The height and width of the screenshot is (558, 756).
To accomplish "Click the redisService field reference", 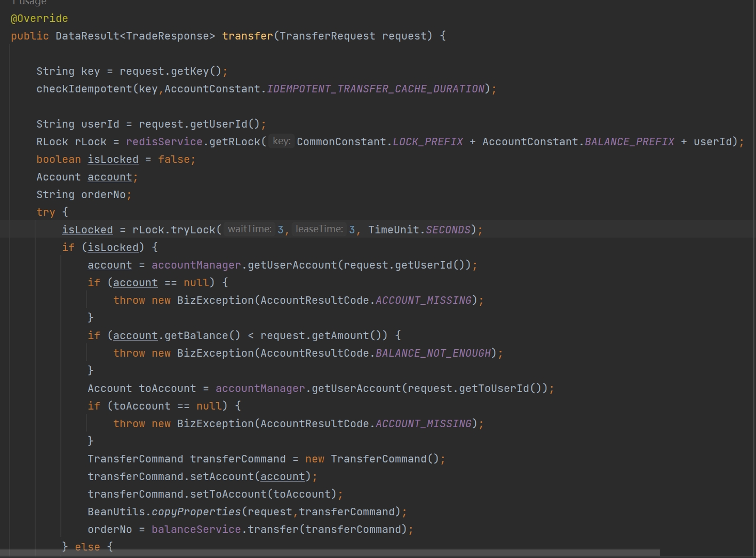I will click(x=164, y=142).
